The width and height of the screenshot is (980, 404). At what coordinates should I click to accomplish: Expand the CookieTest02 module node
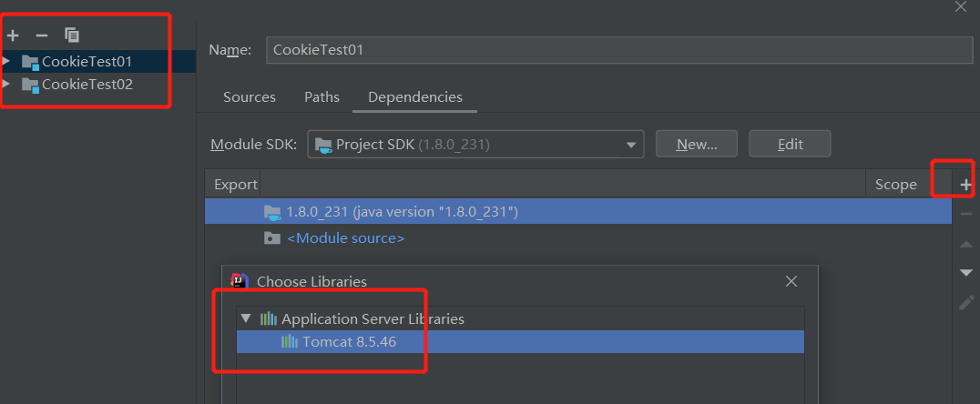(7, 85)
